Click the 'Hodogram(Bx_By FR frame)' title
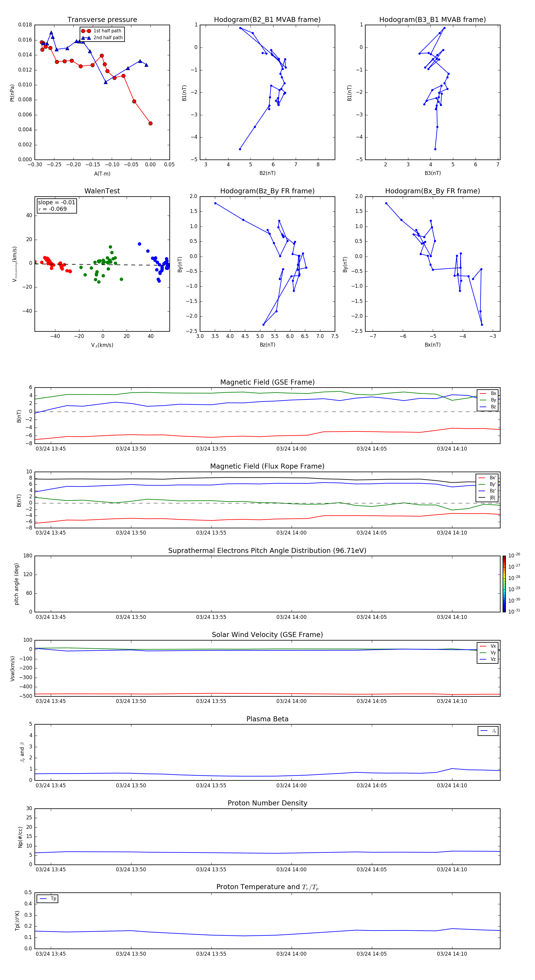Image resolution: width=535 pixels, height=980 pixels. [432, 191]
